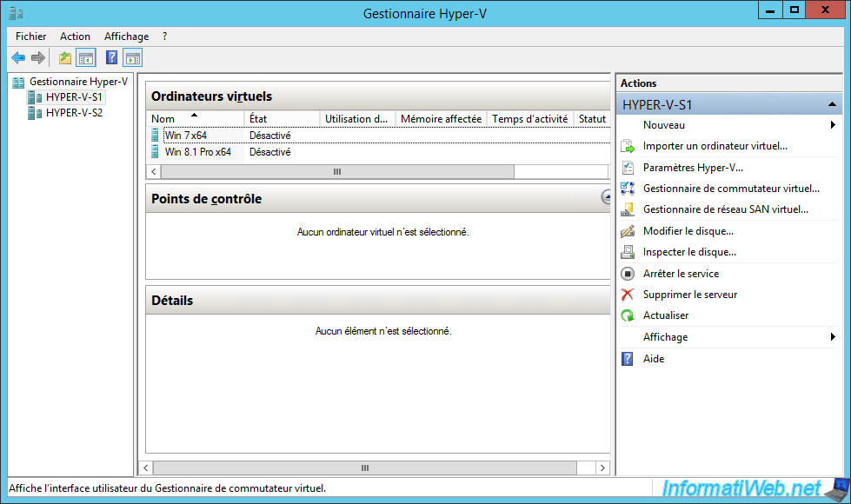
Task: Click Arrêter le service
Action: pyautogui.click(x=681, y=274)
